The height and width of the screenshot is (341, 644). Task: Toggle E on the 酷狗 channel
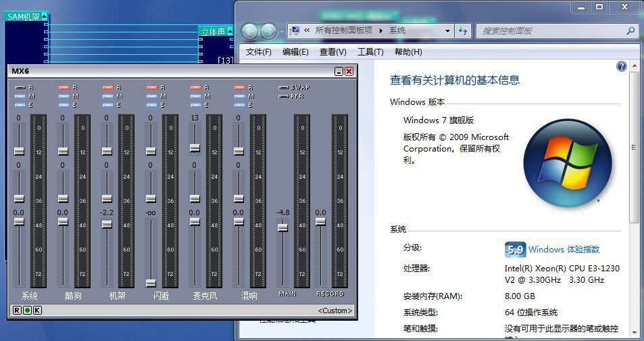64,106
